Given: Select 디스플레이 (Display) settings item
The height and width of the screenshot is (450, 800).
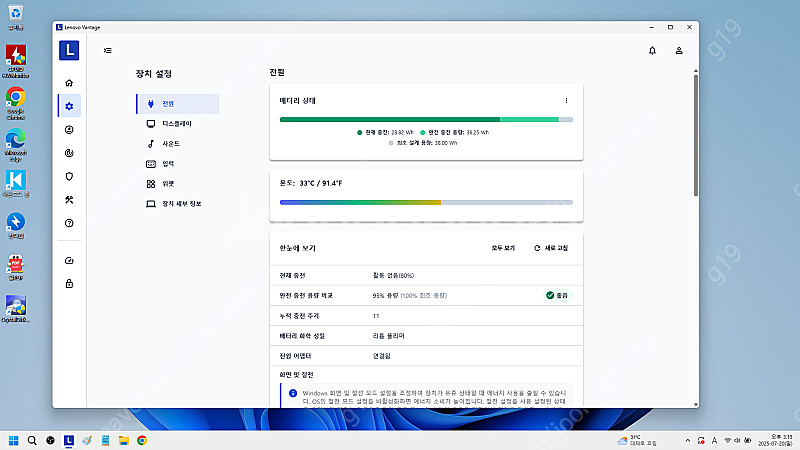Looking at the screenshot, I should (x=178, y=123).
